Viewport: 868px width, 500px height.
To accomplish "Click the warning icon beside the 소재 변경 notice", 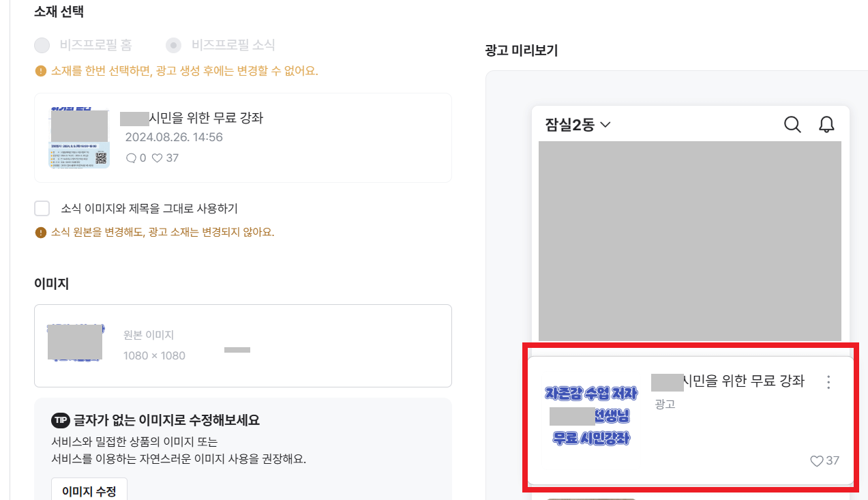I will pyautogui.click(x=40, y=70).
